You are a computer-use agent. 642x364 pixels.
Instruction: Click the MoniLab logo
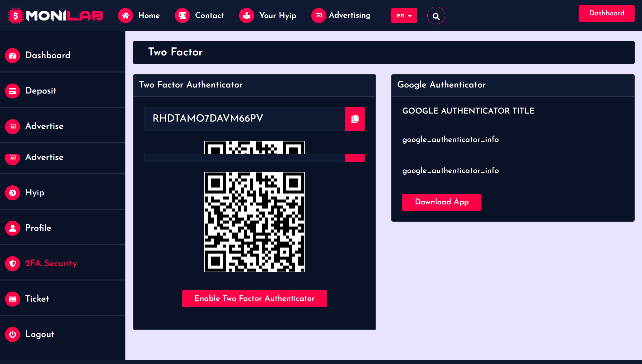[x=56, y=16]
